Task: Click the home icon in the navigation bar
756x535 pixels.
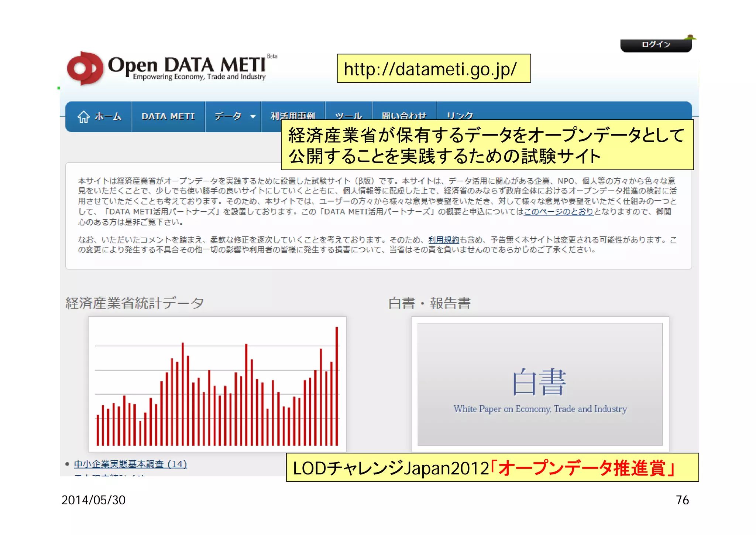Action: click(x=83, y=117)
